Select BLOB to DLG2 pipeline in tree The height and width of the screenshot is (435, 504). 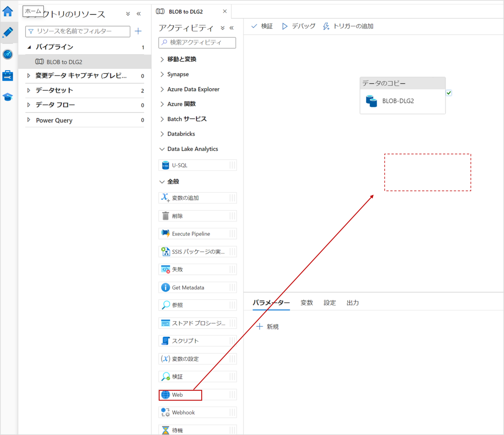(x=85, y=62)
